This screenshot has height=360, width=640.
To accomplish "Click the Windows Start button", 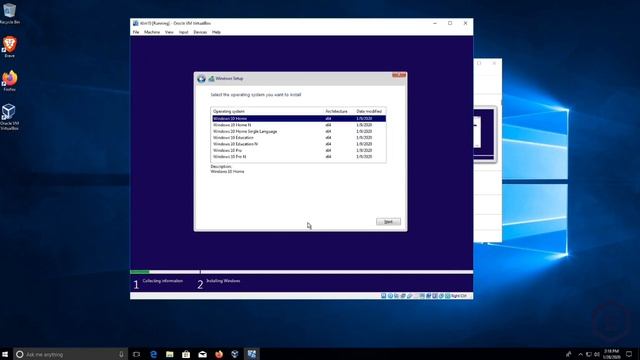I will (5, 354).
